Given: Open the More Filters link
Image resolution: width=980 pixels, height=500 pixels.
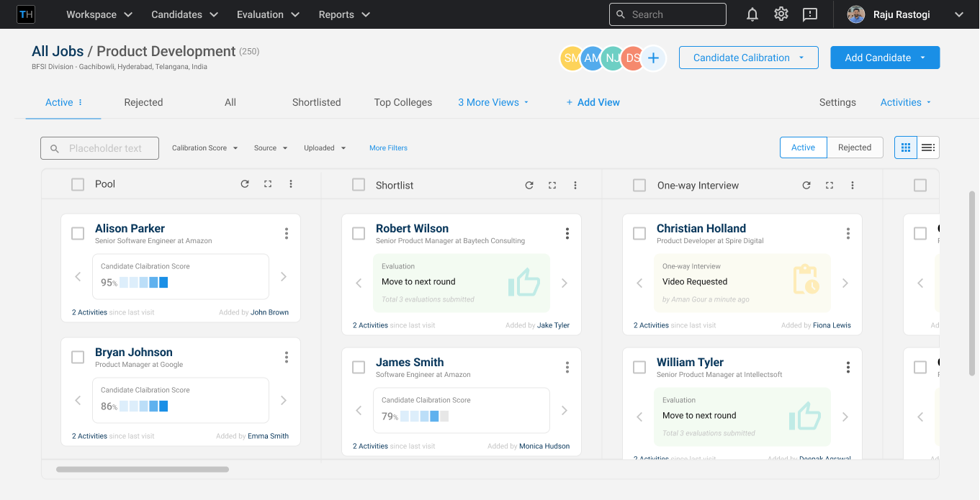Looking at the screenshot, I should tap(388, 148).
